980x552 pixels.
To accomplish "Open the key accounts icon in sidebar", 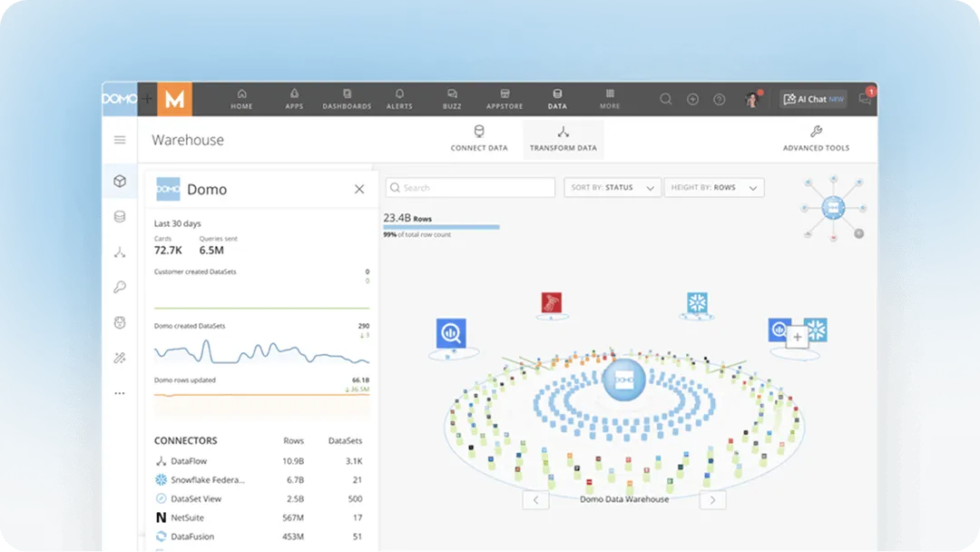I will (x=120, y=287).
